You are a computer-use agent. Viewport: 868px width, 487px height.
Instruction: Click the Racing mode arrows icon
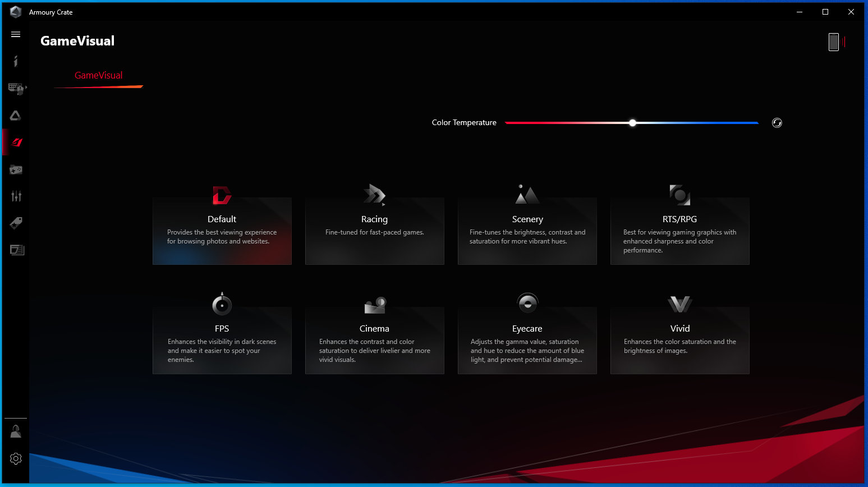374,195
